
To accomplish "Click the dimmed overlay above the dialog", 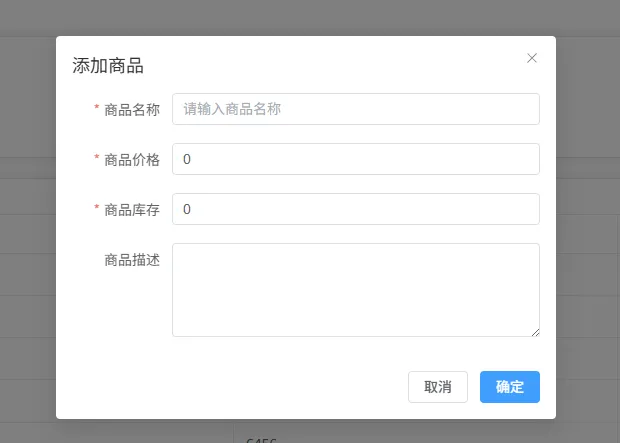I will point(310,17).
